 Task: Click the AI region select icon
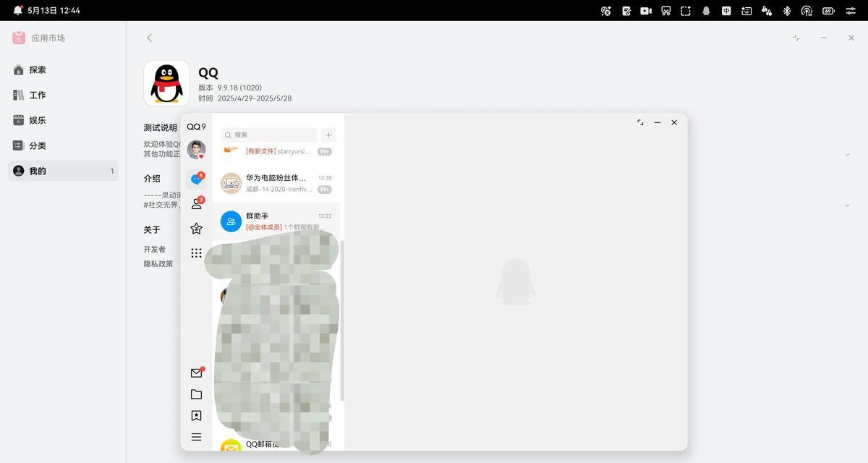pos(686,11)
